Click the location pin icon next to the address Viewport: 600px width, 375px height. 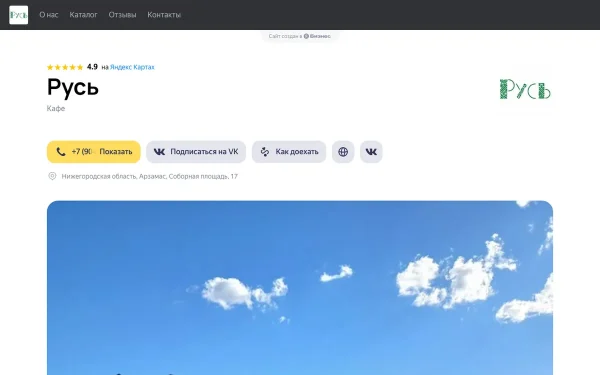point(52,176)
